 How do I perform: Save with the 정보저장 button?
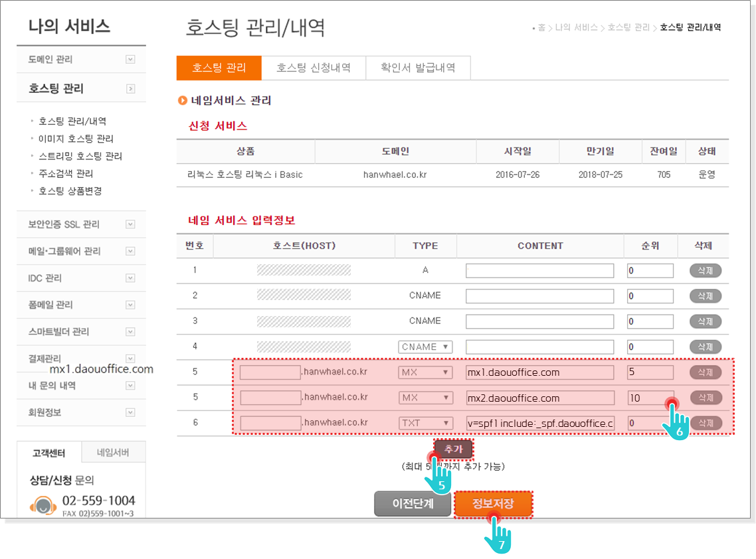(493, 504)
